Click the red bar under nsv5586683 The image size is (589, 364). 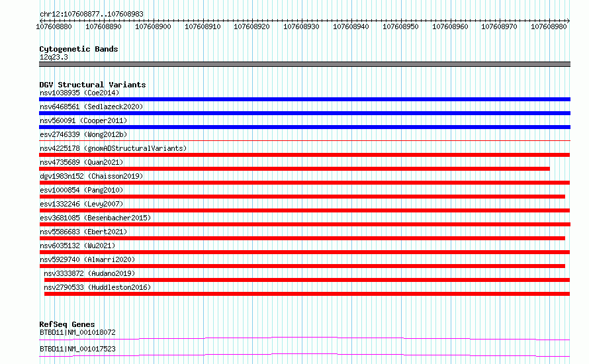(x=302, y=238)
